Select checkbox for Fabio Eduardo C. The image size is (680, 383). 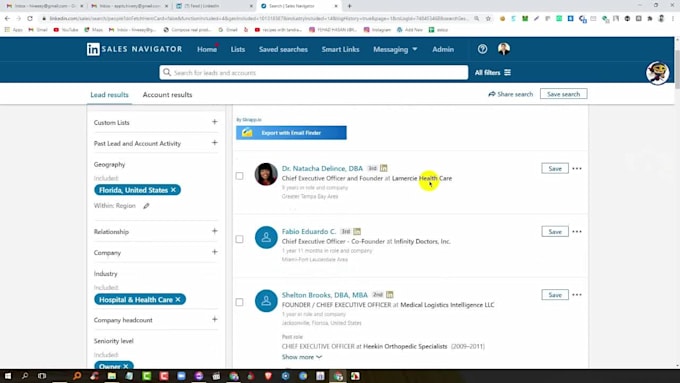[x=239, y=239]
